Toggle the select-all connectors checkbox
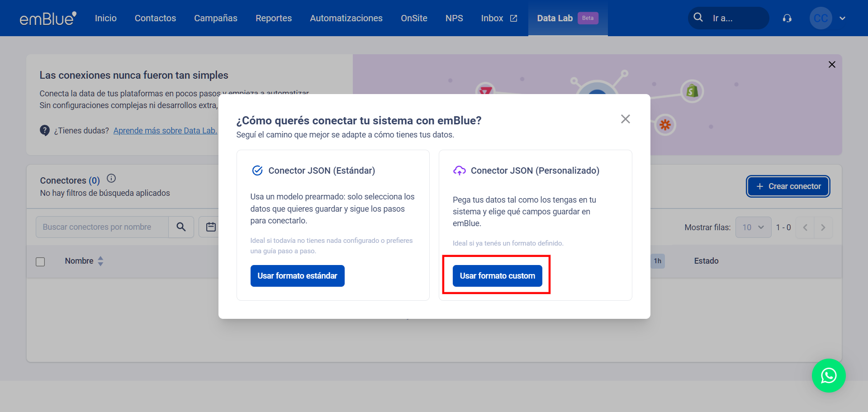Image resolution: width=868 pixels, height=412 pixels. [40, 262]
